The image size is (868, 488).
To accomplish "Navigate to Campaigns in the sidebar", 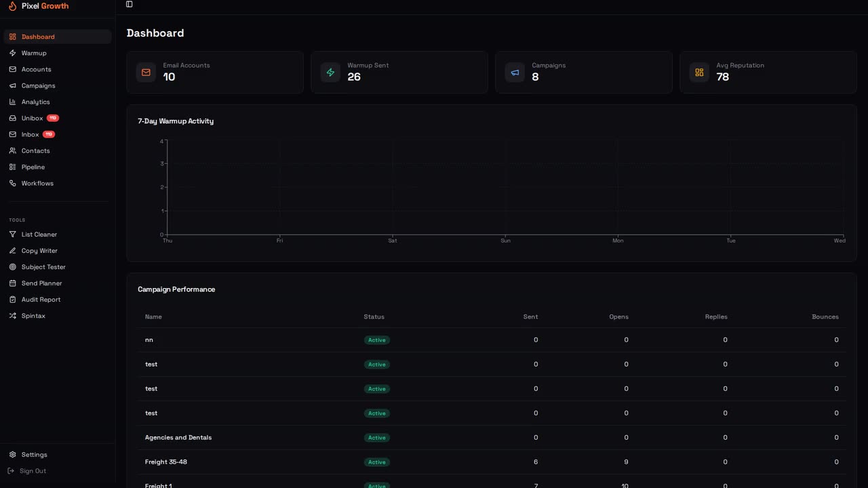I will [58, 85].
